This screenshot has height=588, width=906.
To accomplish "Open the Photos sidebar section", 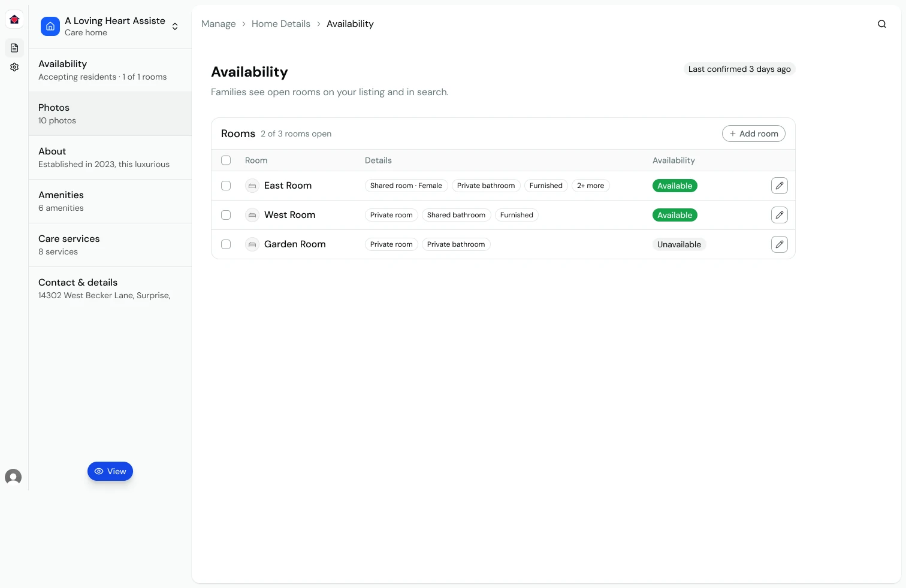I will pyautogui.click(x=110, y=114).
